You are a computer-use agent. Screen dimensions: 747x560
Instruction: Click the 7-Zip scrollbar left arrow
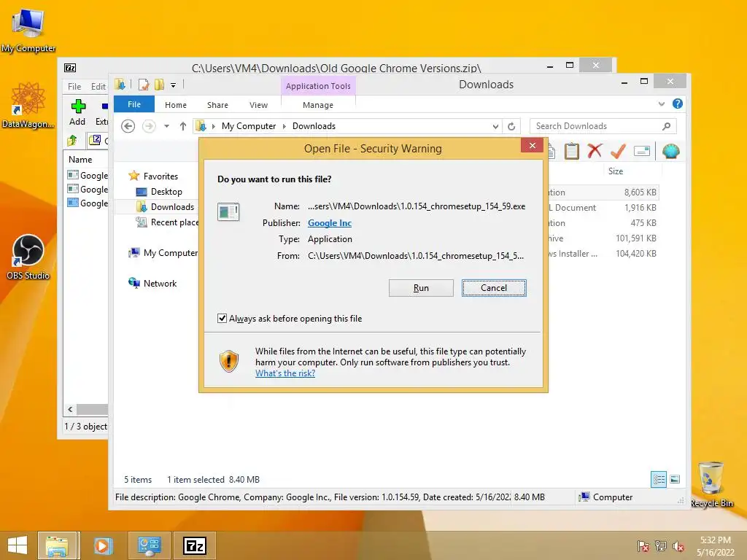[70, 409]
